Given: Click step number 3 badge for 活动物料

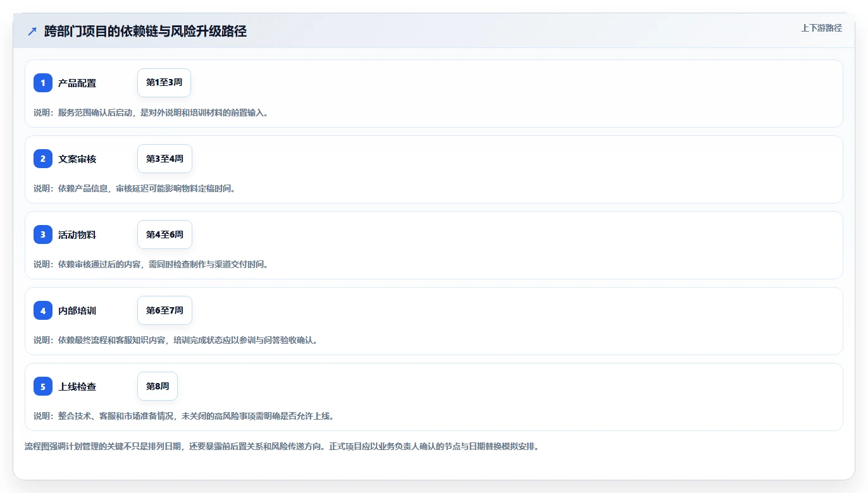Looking at the screenshot, I should click(43, 234).
